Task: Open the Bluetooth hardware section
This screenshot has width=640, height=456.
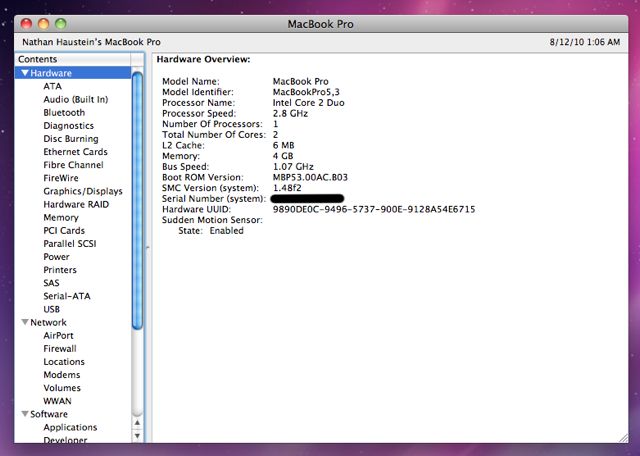Action: [64, 112]
